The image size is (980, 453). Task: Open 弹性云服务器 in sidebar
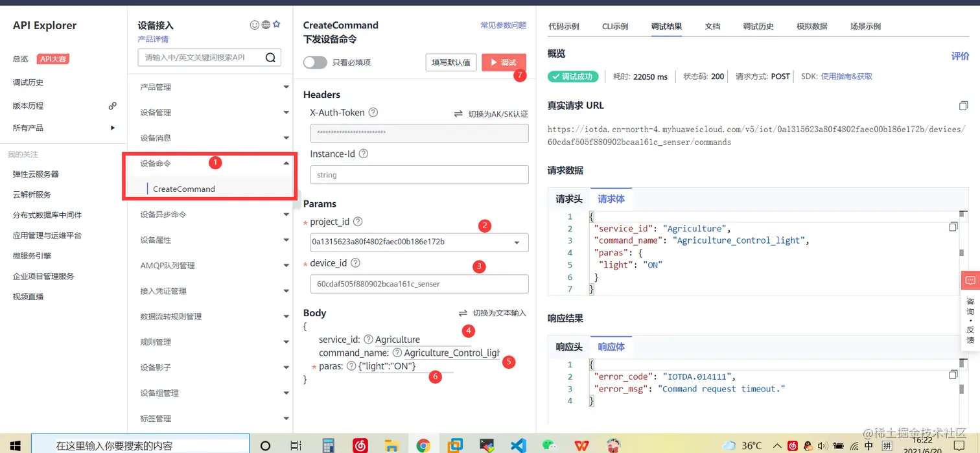click(x=36, y=174)
